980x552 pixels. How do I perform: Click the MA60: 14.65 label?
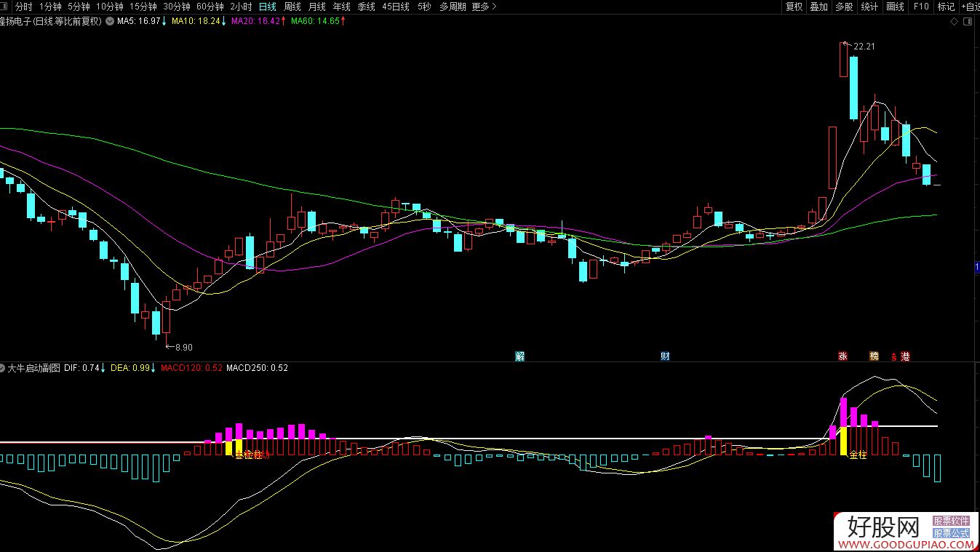coord(315,21)
